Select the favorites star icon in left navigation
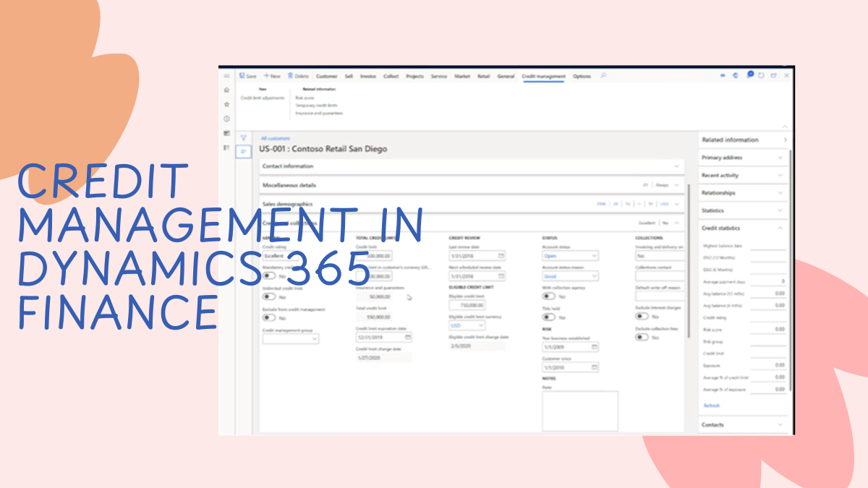This screenshot has width=868, height=488. [x=226, y=105]
